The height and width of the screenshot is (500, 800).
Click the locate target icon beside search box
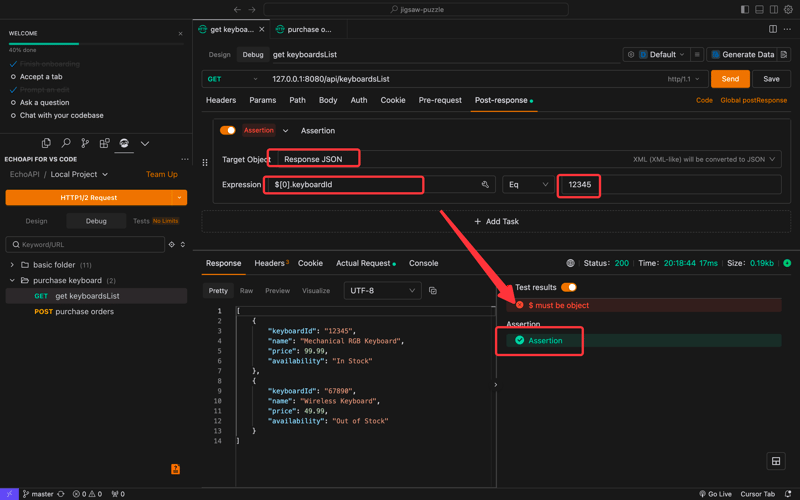click(x=172, y=244)
